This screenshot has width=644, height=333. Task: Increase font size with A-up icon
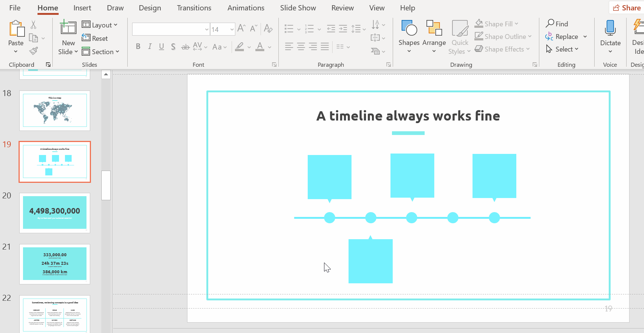241,28
